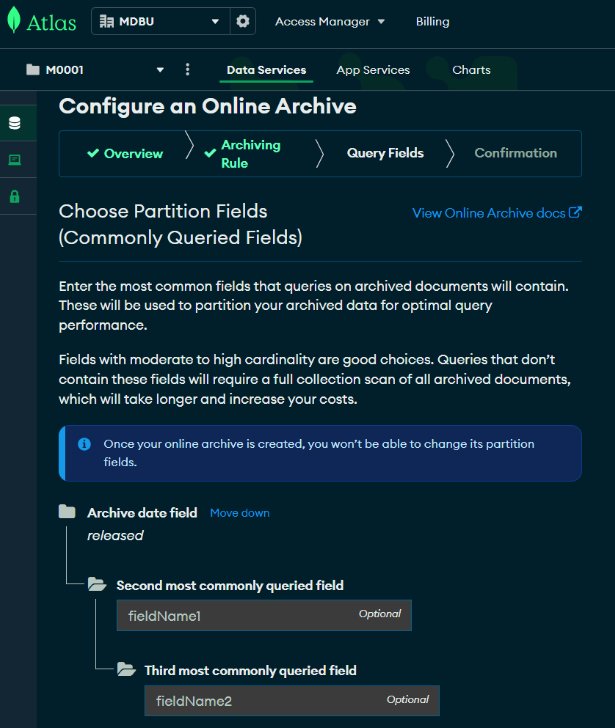Click 'Archive date field' label

[142, 513]
